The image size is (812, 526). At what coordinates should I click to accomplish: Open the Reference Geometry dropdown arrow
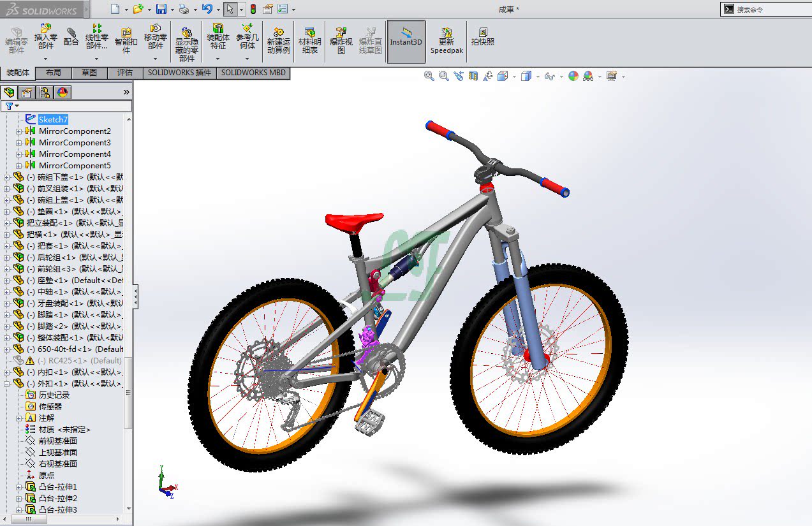click(x=247, y=59)
